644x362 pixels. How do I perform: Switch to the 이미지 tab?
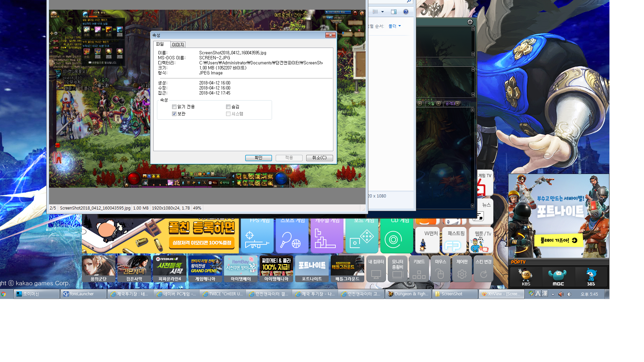click(x=178, y=45)
